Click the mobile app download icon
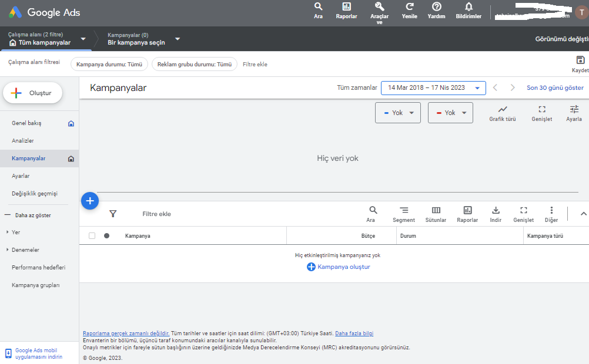589x364 pixels. (8, 353)
